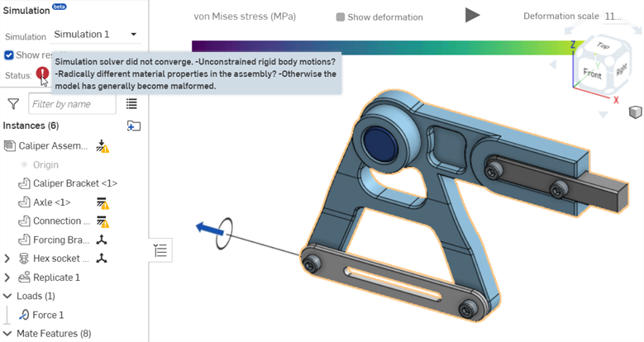Click the red simulation error status icon
This screenshot has width=644, height=342.
43,74
